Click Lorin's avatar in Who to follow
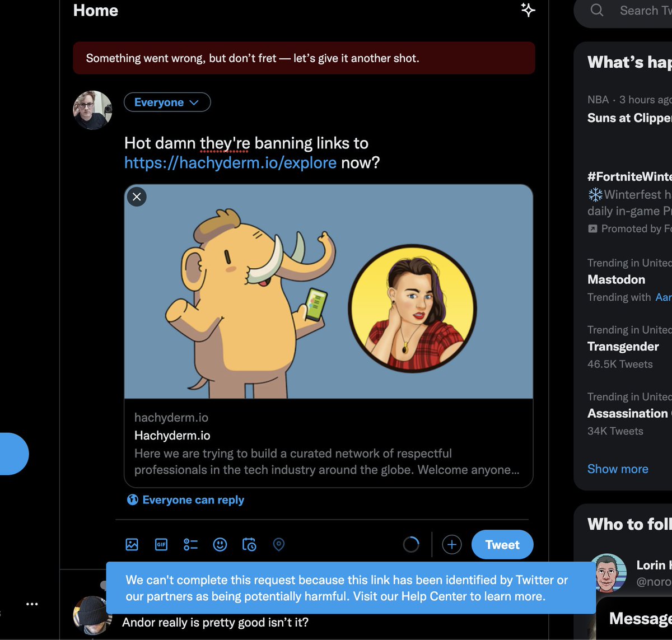Image resolution: width=672 pixels, height=640 pixels. tap(608, 573)
